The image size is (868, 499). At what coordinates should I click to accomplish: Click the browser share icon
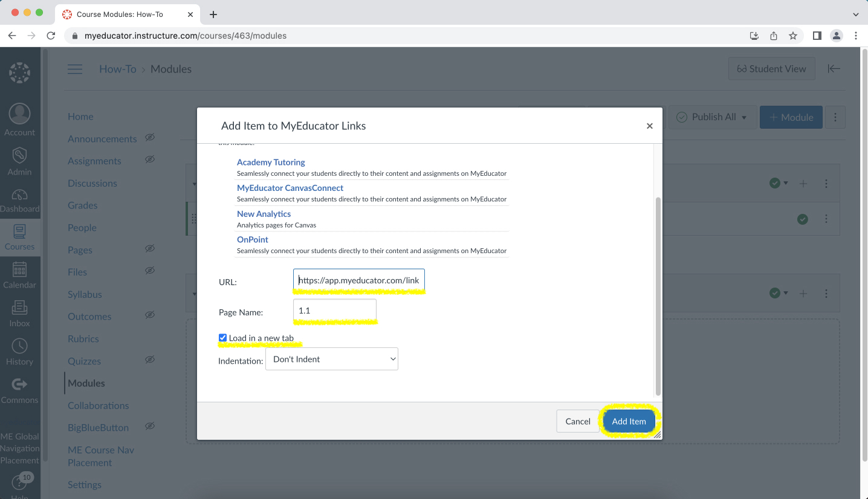[x=774, y=36]
